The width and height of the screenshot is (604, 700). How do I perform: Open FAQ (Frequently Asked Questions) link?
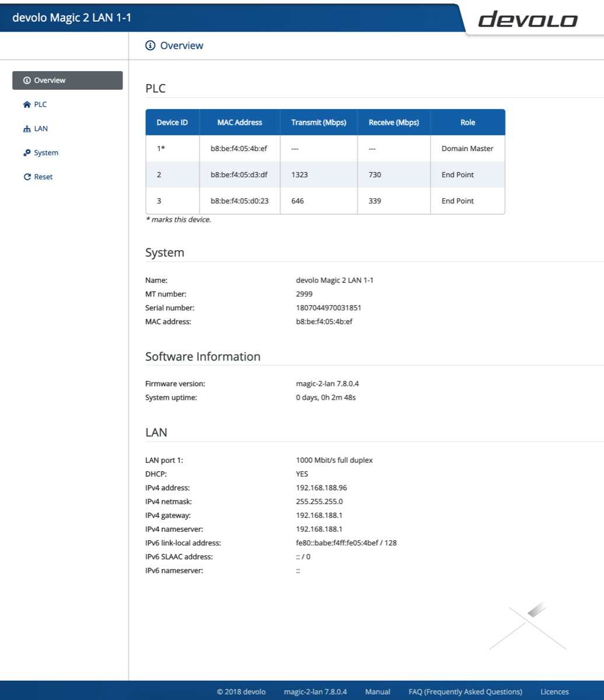[x=465, y=692]
